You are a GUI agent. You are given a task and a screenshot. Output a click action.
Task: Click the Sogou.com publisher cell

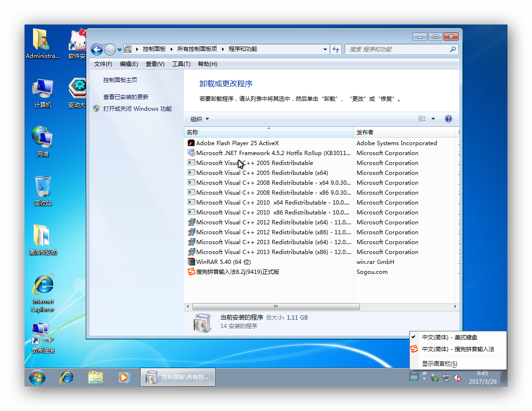coord(372,271)
